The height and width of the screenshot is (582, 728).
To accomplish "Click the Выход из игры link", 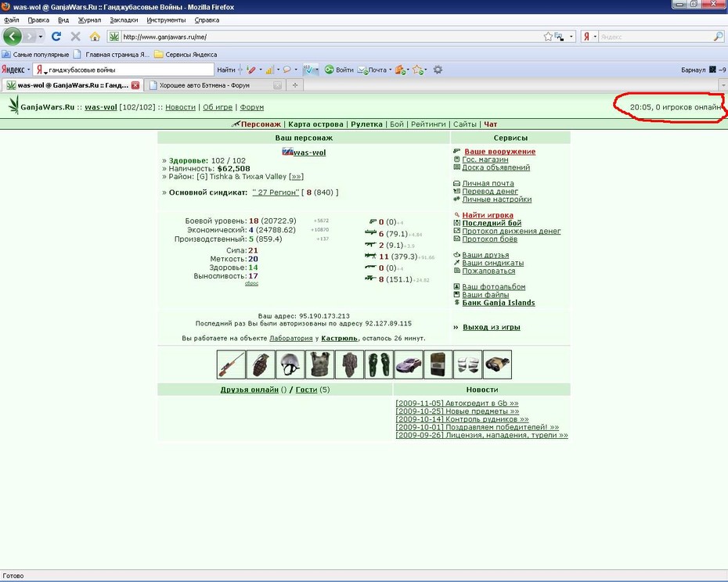I will (492, 327).
